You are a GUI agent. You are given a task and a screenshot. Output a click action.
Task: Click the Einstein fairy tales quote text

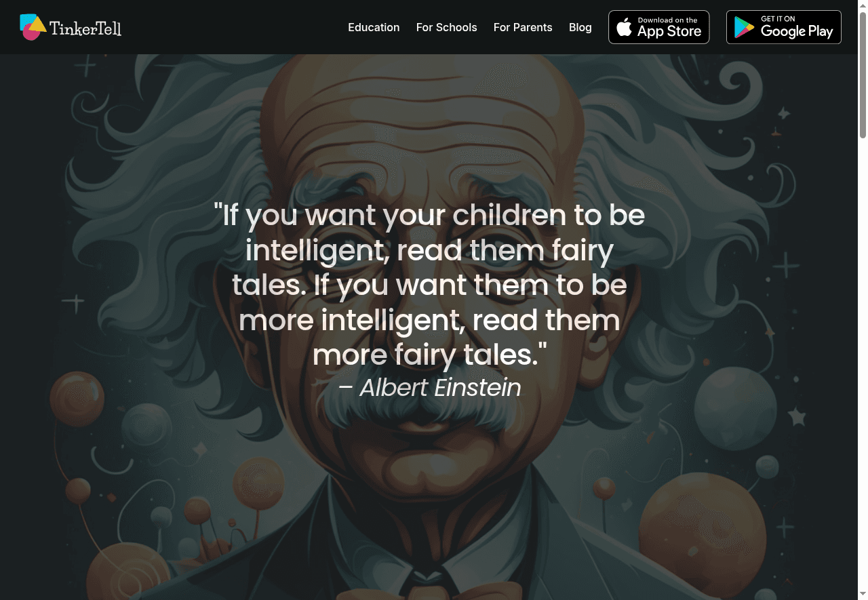429,285
